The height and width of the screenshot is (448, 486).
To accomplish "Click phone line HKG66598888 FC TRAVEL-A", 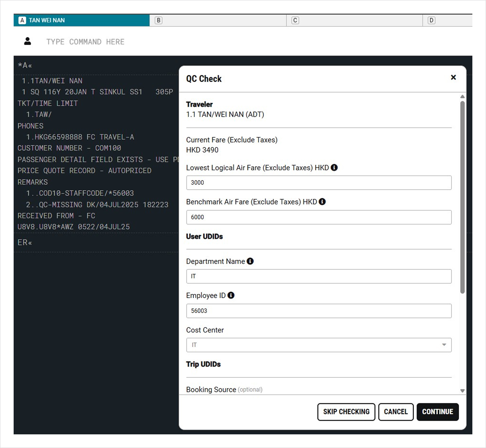I will (x=80, y=137).
